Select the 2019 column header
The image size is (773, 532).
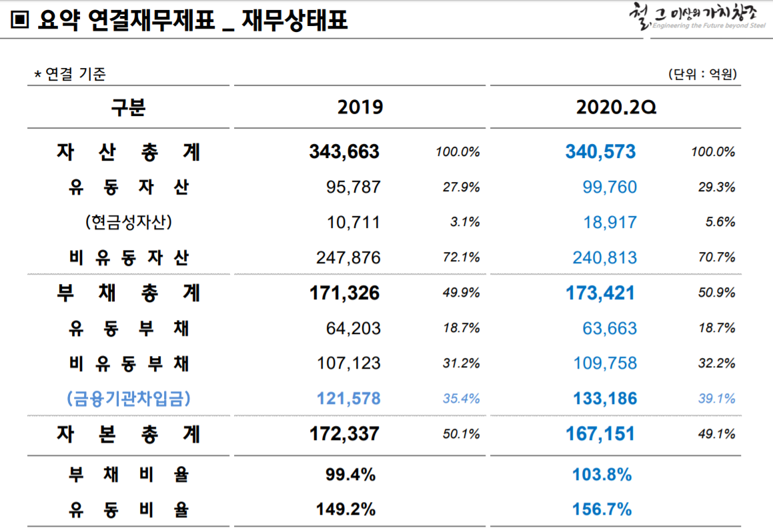click(360, 107)
